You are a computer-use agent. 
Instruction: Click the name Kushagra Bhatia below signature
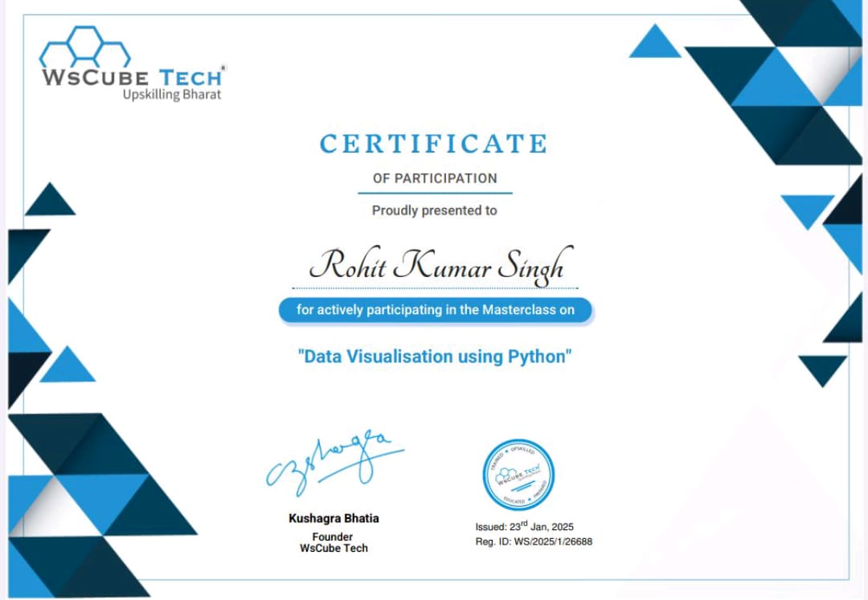point(334,518)
